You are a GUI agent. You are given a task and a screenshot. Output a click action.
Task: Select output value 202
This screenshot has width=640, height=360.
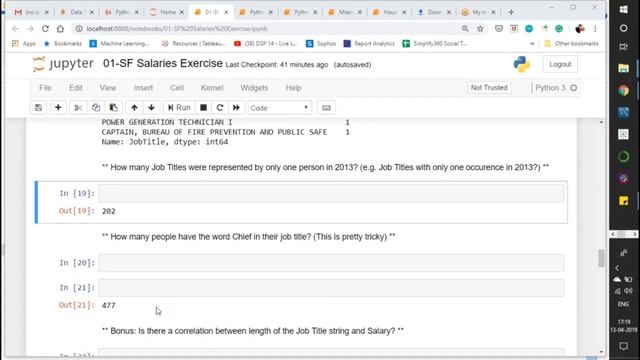pyautogui.click(x=109, y=211)
